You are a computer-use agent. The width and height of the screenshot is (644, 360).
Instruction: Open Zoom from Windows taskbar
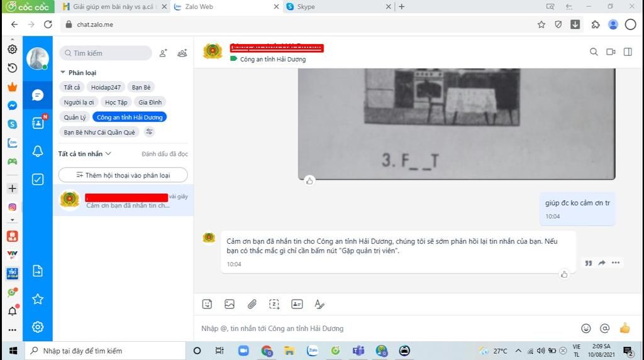coord(243,351)
